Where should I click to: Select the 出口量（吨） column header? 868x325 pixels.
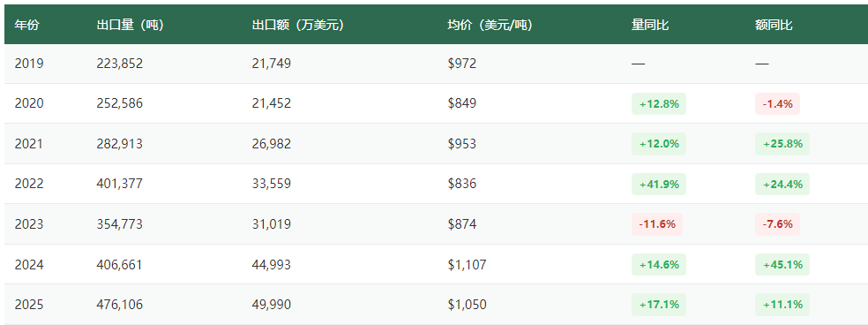130,25
